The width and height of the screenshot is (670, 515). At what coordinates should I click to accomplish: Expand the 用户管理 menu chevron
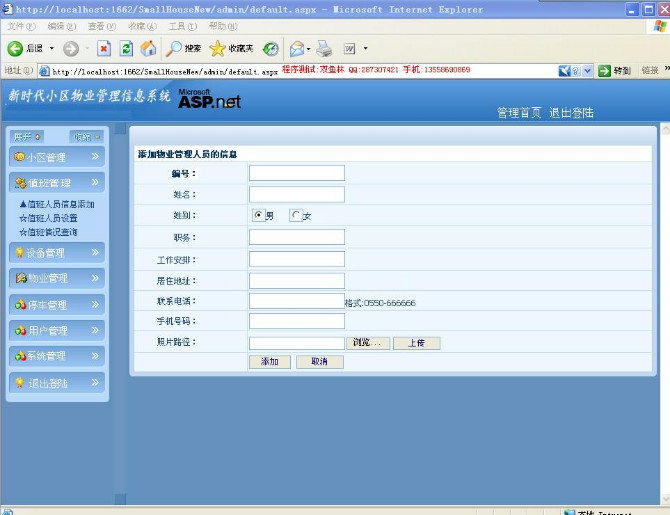pyautogui.click(x=95, y=330)
